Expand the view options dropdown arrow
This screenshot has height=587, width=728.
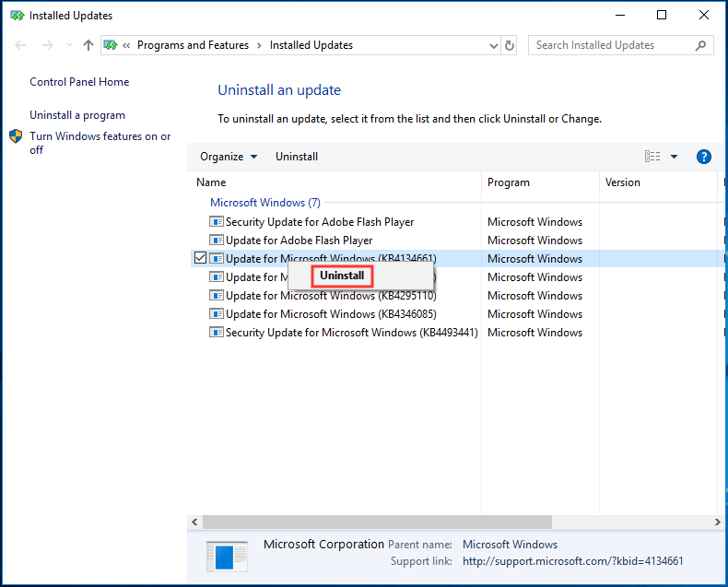coord(674,157)
